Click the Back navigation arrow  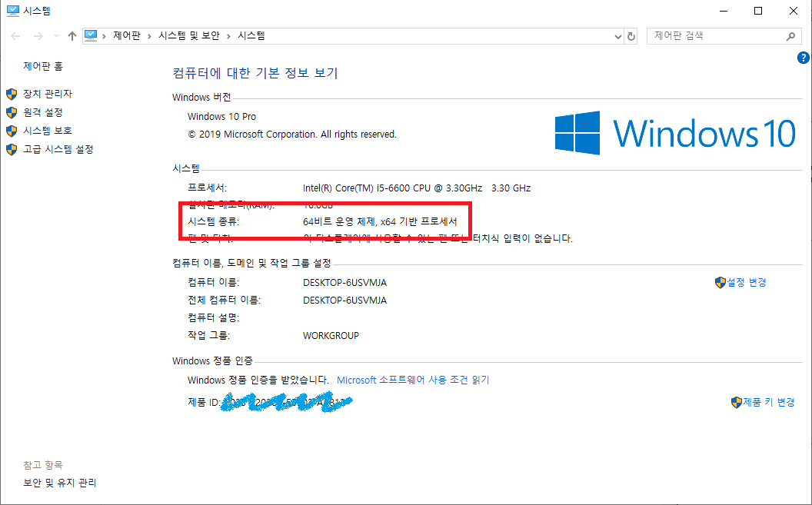point(15,35)
